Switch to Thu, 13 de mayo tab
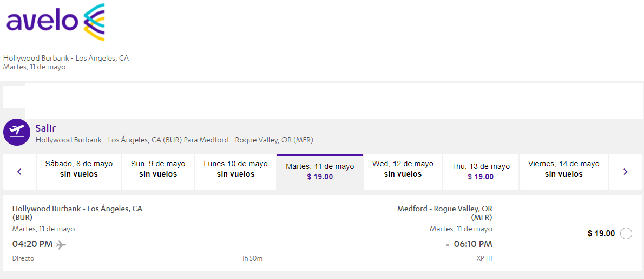 [x=481, y=172]
